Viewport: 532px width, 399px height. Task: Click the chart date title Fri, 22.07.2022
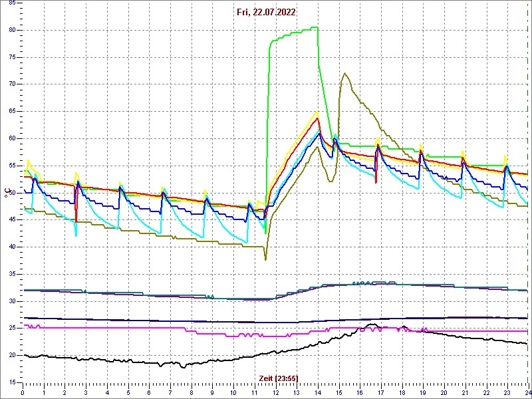tap(267, 13)
